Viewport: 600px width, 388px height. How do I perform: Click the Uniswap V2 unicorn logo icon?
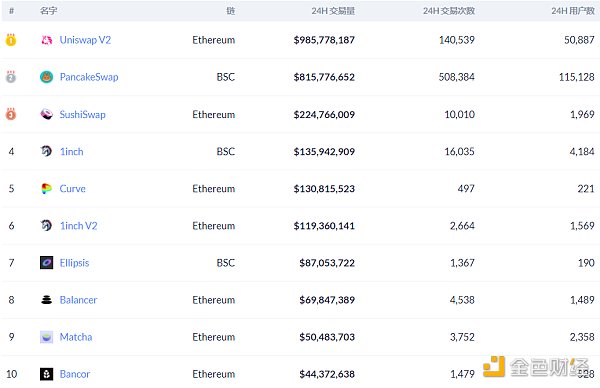(47, 40)
